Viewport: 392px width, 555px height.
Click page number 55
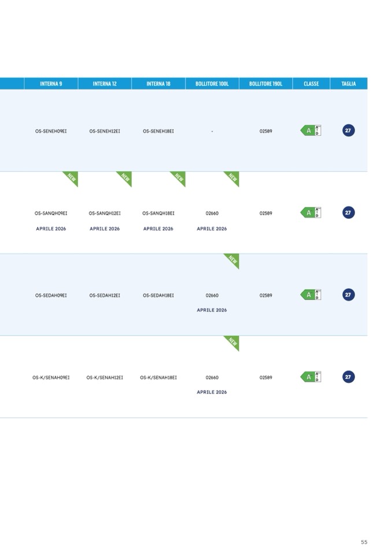(364, 542)
